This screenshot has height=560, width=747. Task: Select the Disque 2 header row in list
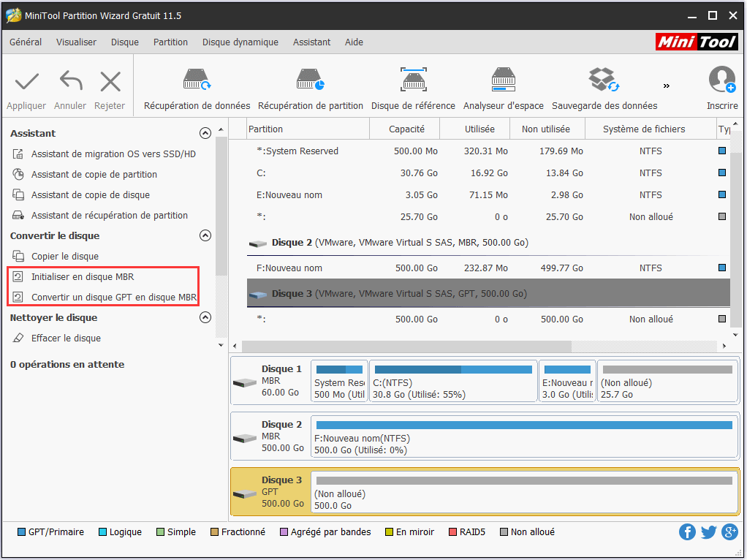[x=488, y=243]
